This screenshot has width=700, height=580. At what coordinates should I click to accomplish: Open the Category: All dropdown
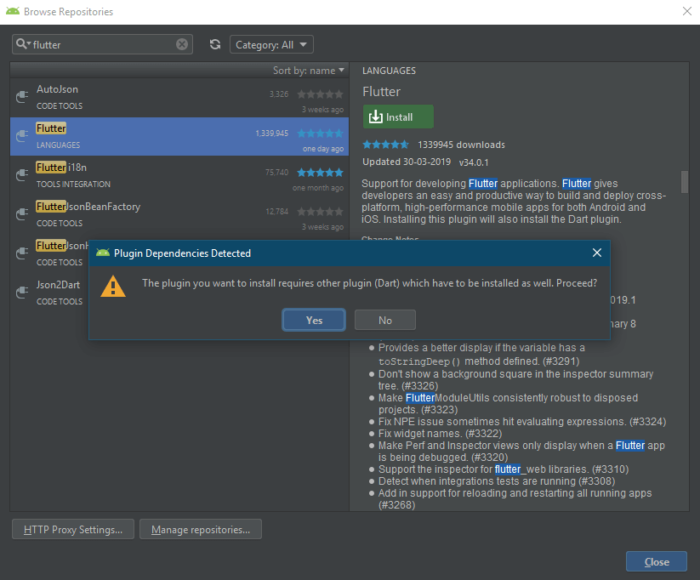point(271,45)
